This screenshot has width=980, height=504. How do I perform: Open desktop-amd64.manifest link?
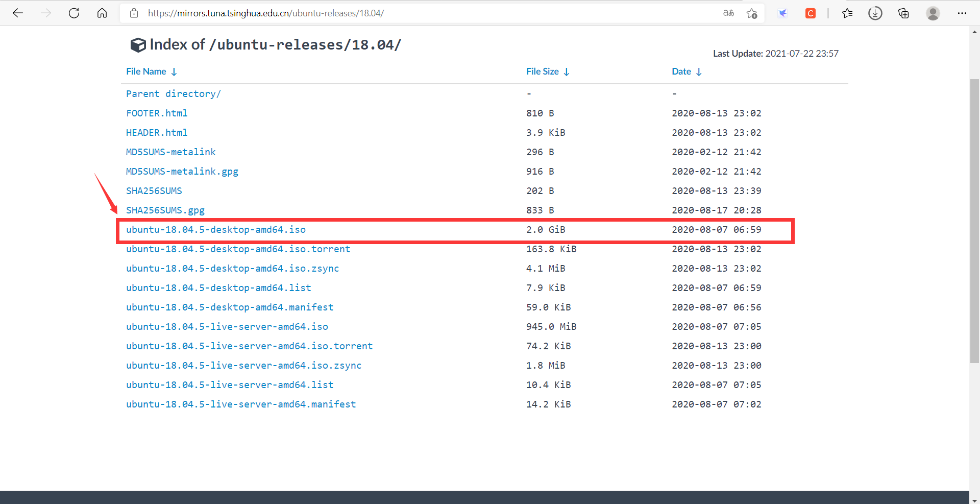click(x=230, y=307)
